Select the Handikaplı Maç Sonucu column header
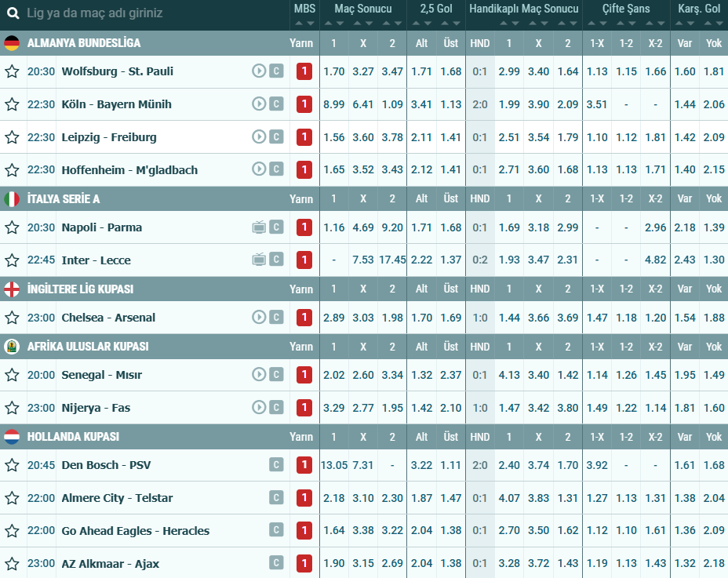This screenshot has width=728, height=578. click(x=524, y=9)
